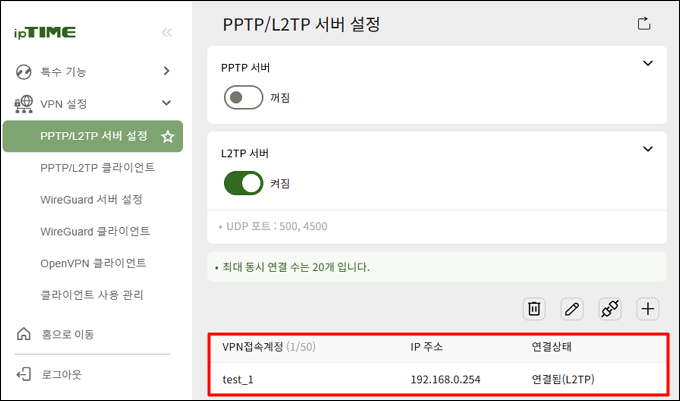This screenshot has height=401, width=680.
Task: Click the pencil edit account icon
Action: click(x=572, y=309)
